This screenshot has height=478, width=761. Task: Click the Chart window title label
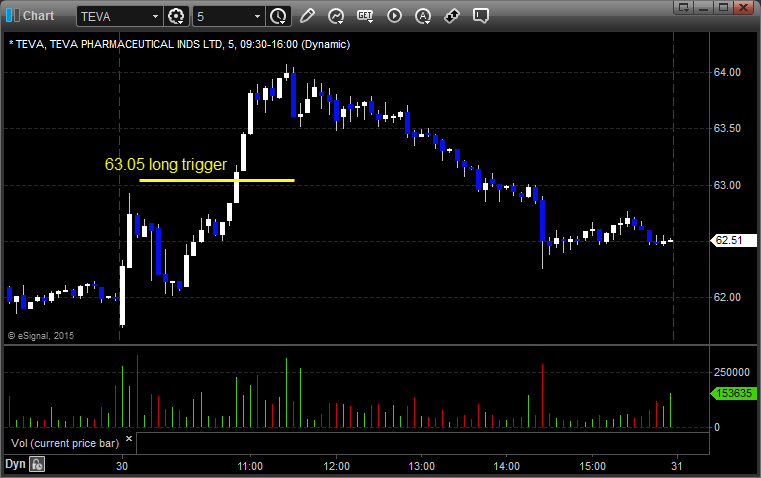coord(38,16)
